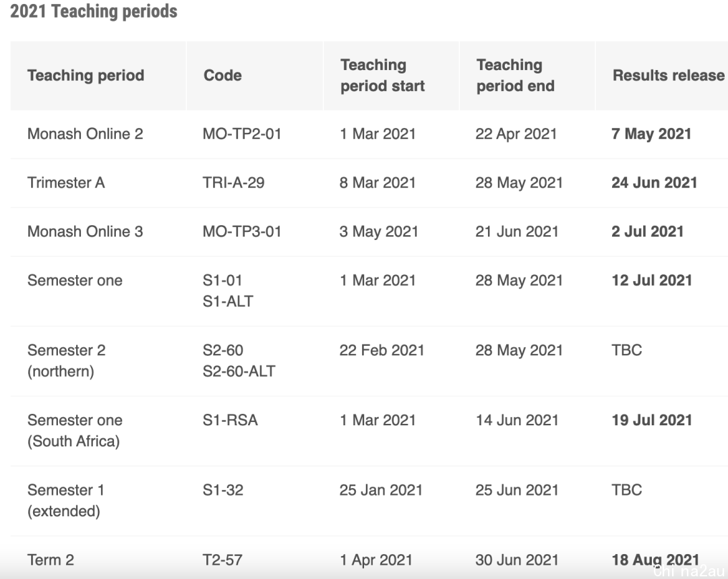The image size is (728, 579).
Task: Click the Results release column header
Action: pyautogui.click(x=669, y=75)
